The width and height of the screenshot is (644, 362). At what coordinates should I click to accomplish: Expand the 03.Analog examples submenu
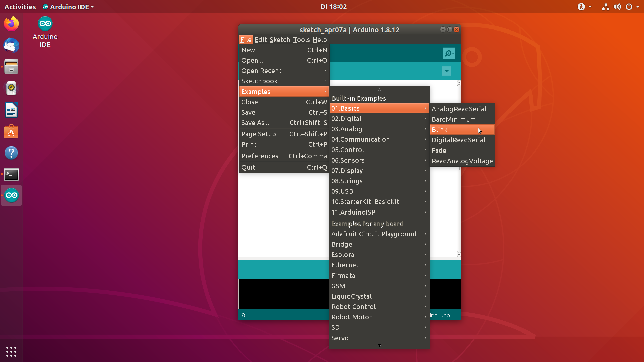click(379, 129)
